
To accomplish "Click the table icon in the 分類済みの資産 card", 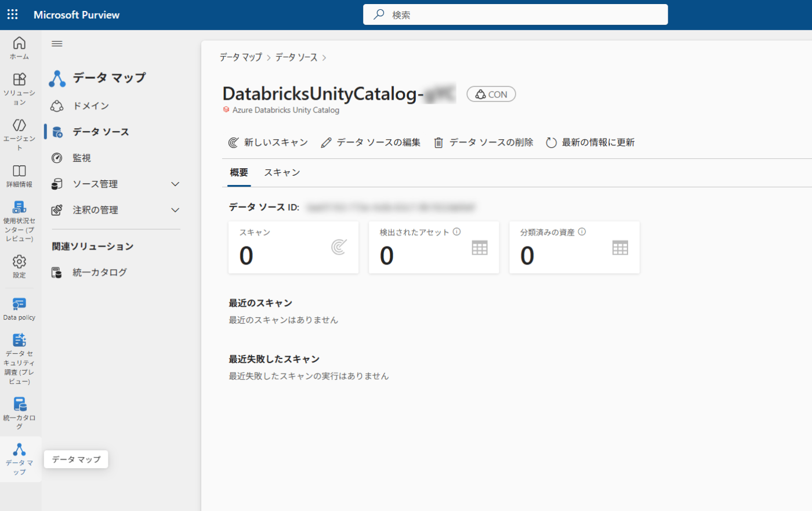I will point(620,248).
